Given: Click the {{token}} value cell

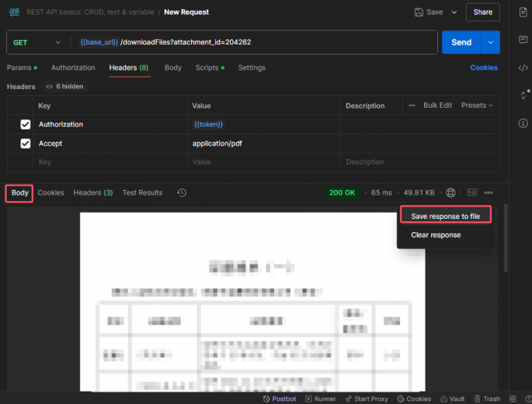Looking at the screenshot, I should pos(264,124).
